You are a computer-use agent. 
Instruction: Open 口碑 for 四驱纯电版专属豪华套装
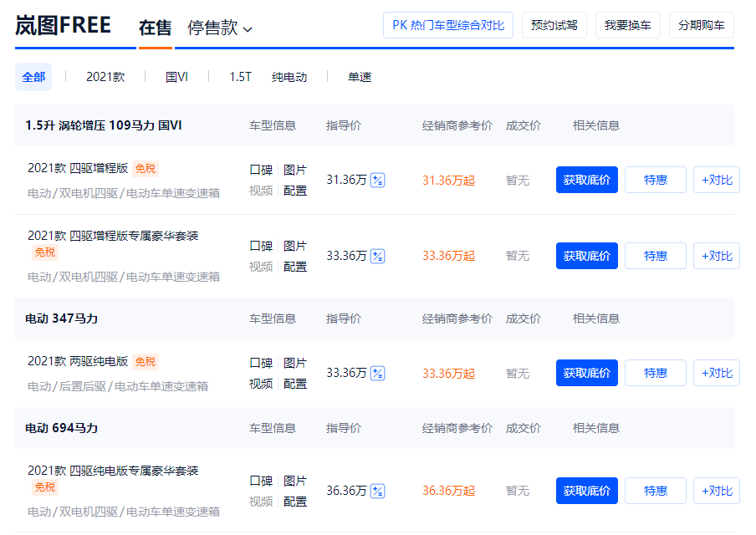click(x=261, y=481)
